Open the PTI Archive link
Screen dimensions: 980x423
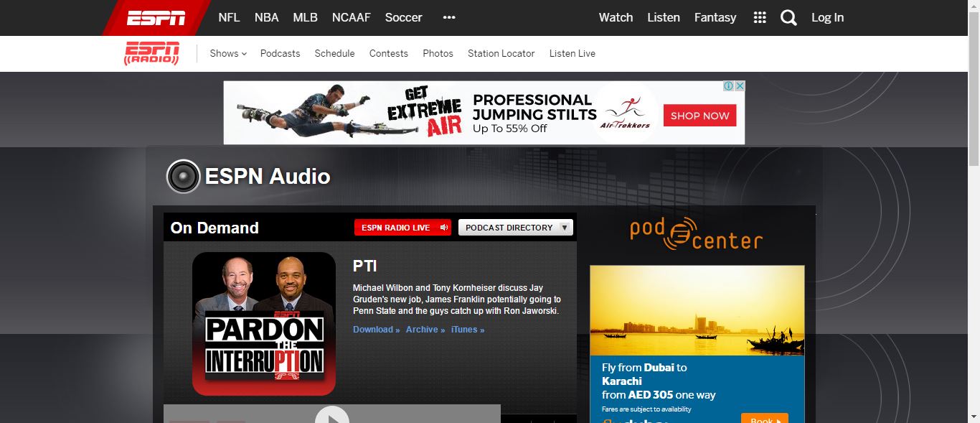click(x=425, y=330)
